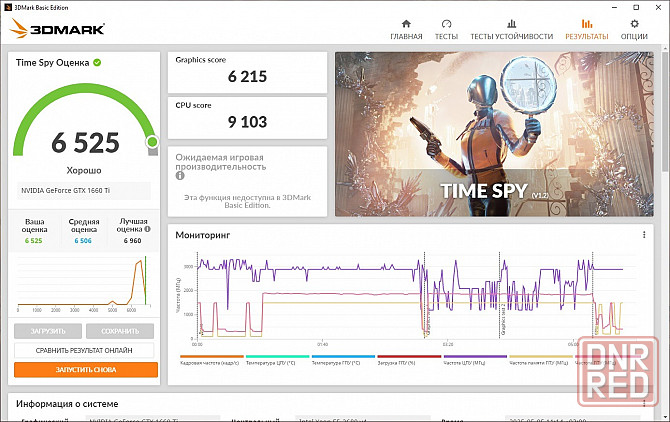Select the РЕЗУЛЬТАТЫ results tab
This screenshot has height=422, width=670.
(x=587, y=30)
